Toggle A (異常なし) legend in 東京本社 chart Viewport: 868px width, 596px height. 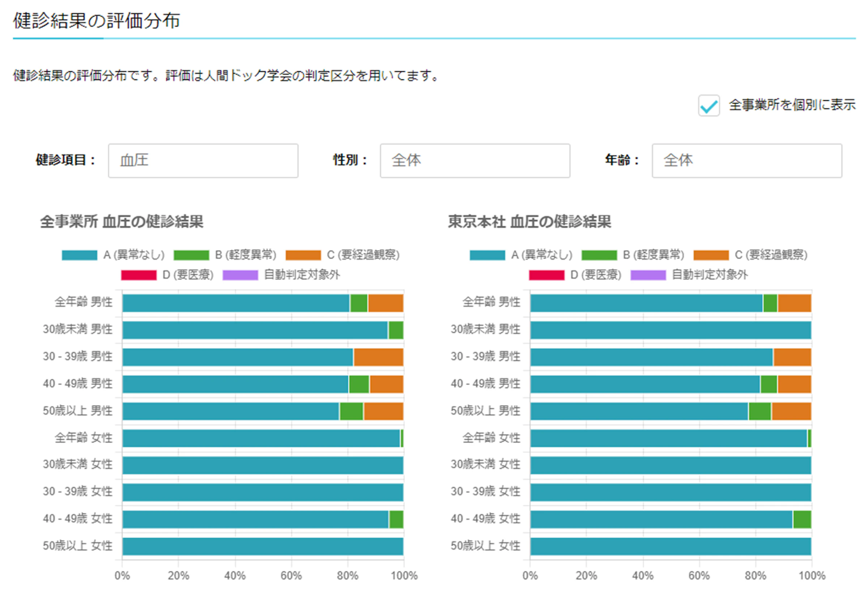[521, 255]
